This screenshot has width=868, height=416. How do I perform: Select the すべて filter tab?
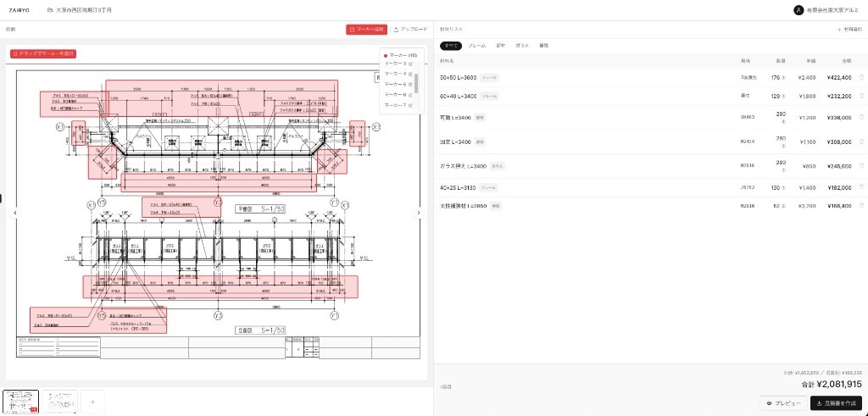tap(451, 46)
